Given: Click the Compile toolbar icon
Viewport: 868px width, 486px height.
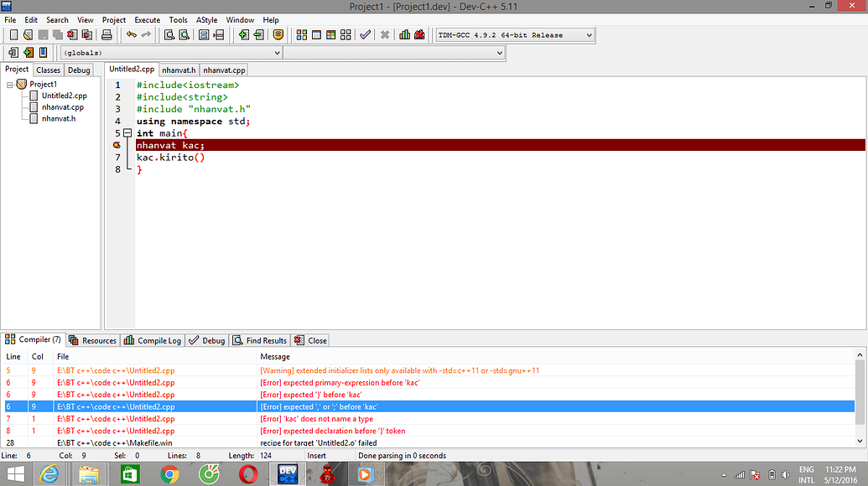Looking at the screenshot, I should tap(302, 35).
